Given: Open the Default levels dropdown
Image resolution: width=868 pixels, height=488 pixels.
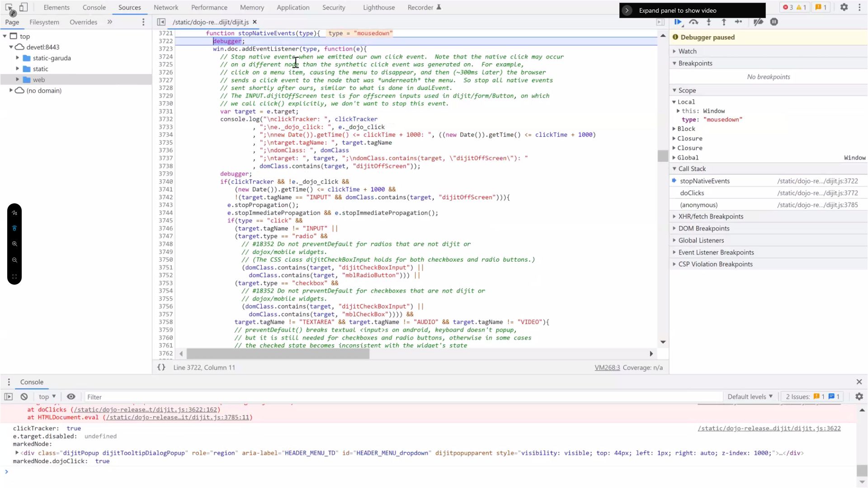Looking at the screenshot, I should click(x=750, y=397).
